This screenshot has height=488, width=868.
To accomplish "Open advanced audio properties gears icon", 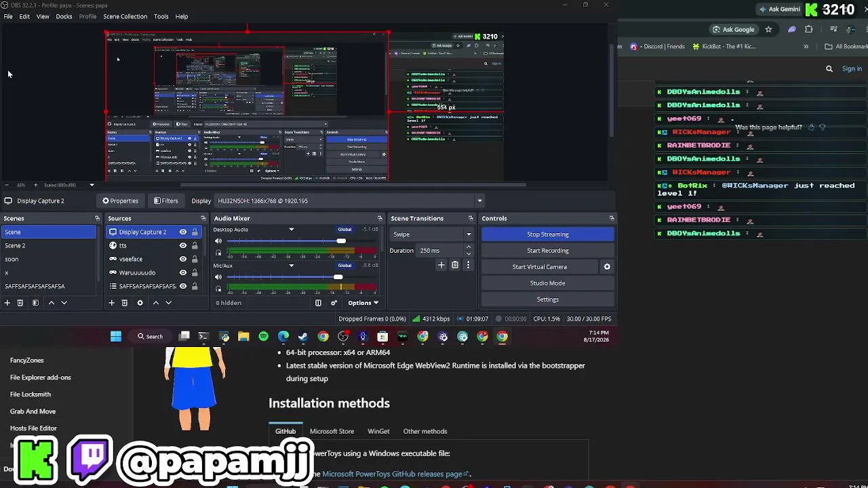I will click(334, 303).
